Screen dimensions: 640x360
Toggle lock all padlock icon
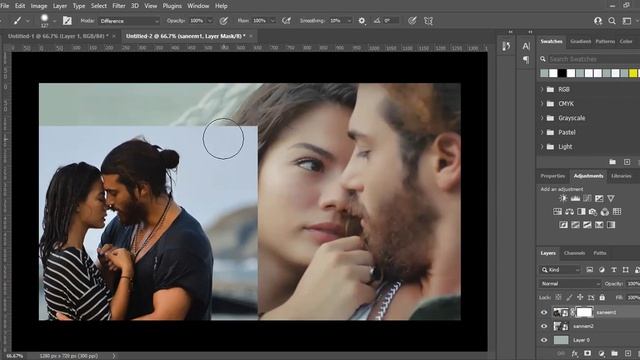602,298
